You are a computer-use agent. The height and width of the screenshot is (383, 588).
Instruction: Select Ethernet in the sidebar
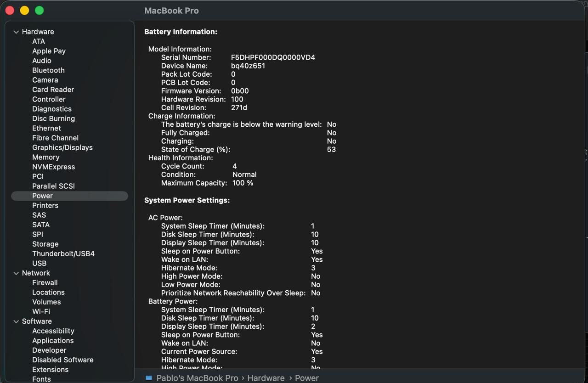[46, 128]
